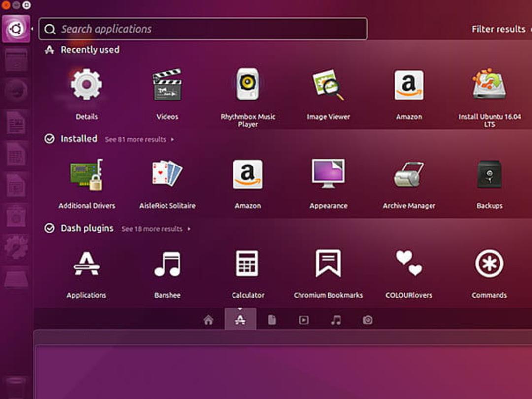Maximize the dash with window button
This screenshot has height=399, width=532.
[27, 5]
